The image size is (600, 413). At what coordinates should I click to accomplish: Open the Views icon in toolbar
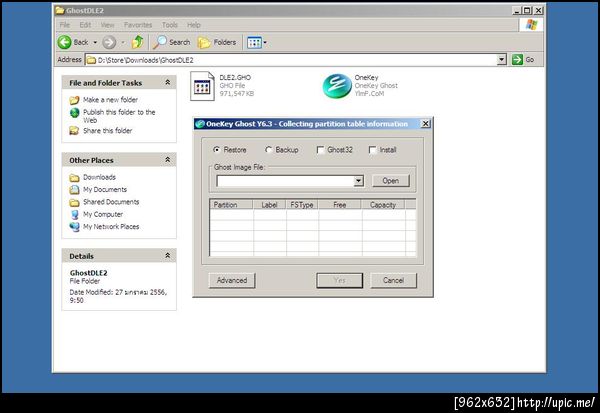pyautogui.click(x=254, y=42)
